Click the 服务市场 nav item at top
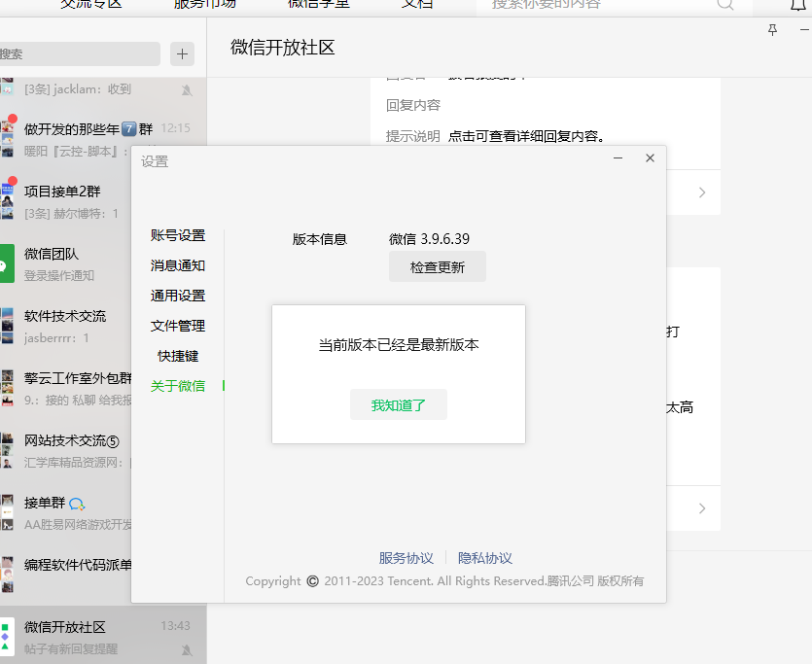Image resolution: width=812 pixels, height=664 pixels. [205, 4]
